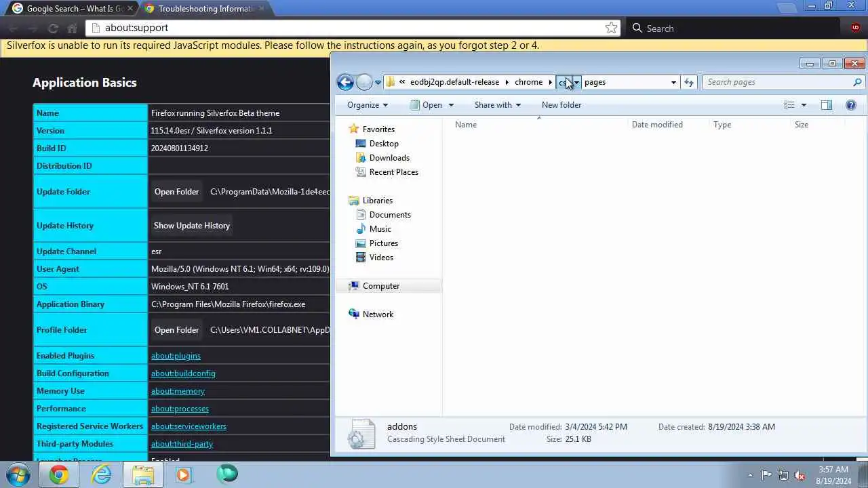
Task: Open Desktop in the navigation pane
Action: (x=384, y=144)
